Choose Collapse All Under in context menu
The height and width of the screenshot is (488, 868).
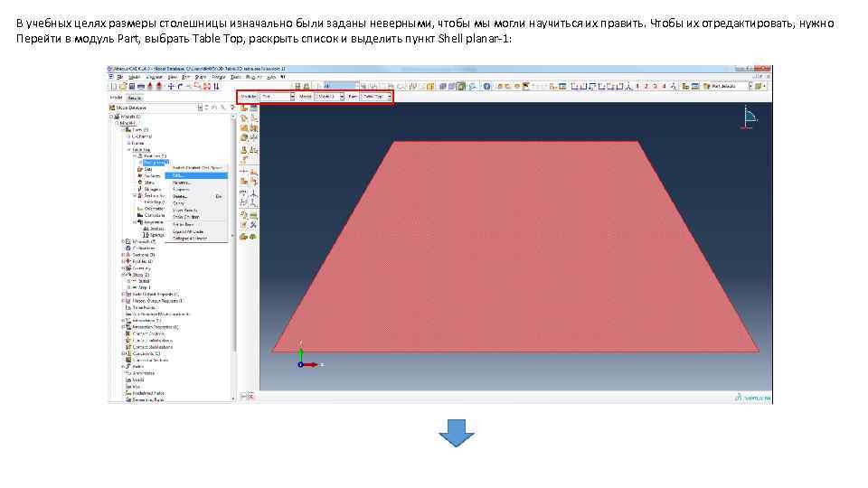click(196, 238)
